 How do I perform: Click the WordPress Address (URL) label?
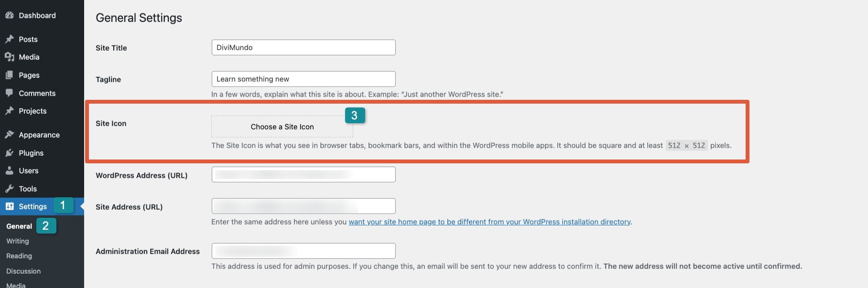tap(141, 175)
